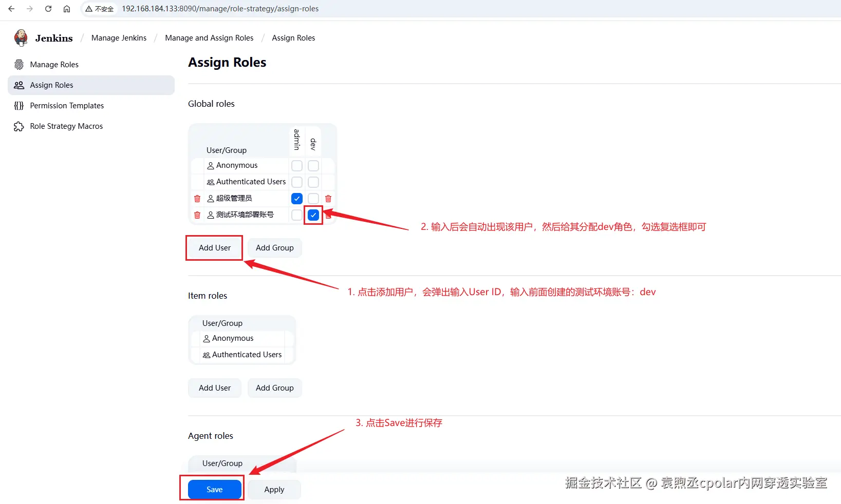
Task: Click the admin column header
Action: coord(297,140)
